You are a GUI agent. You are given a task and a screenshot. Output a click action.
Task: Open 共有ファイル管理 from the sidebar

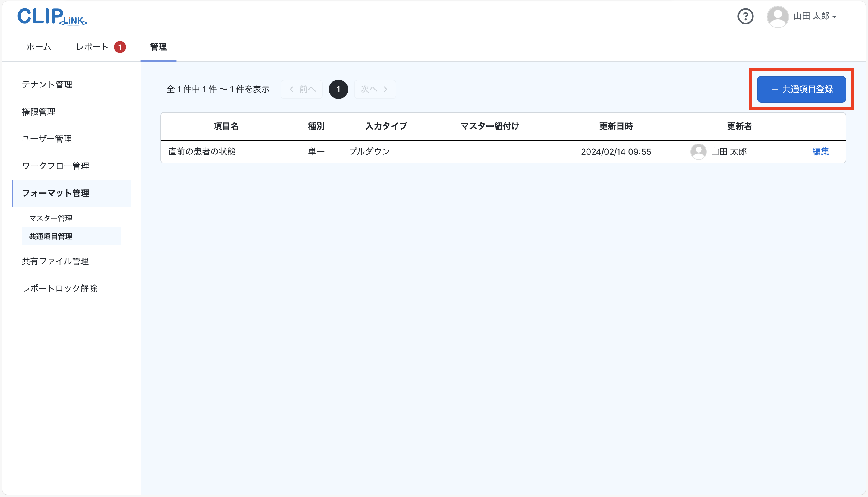click(x=55, y=261)
